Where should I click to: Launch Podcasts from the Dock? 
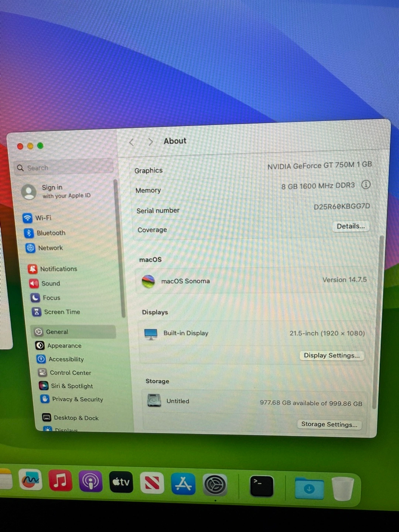(x=91, y=481)
